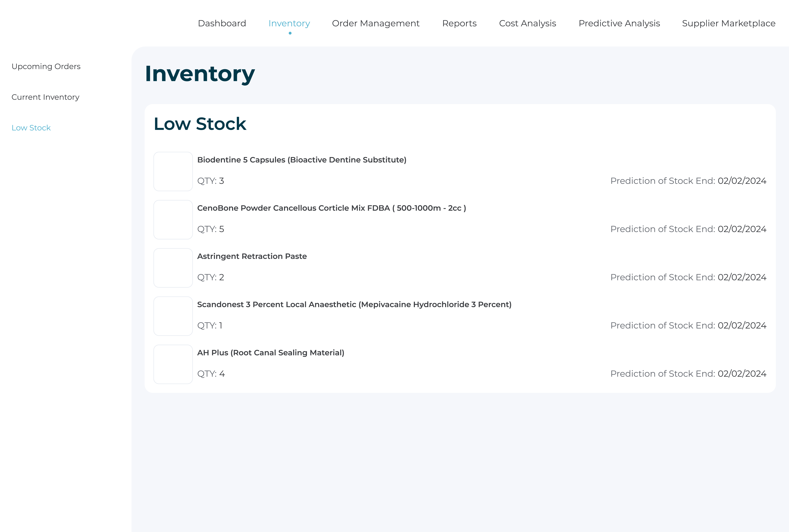Image resolution: width=789 pixels, height=532 pixels.
Task: Click the Scandonest anaesthetic product image
Action: (173, 316)
